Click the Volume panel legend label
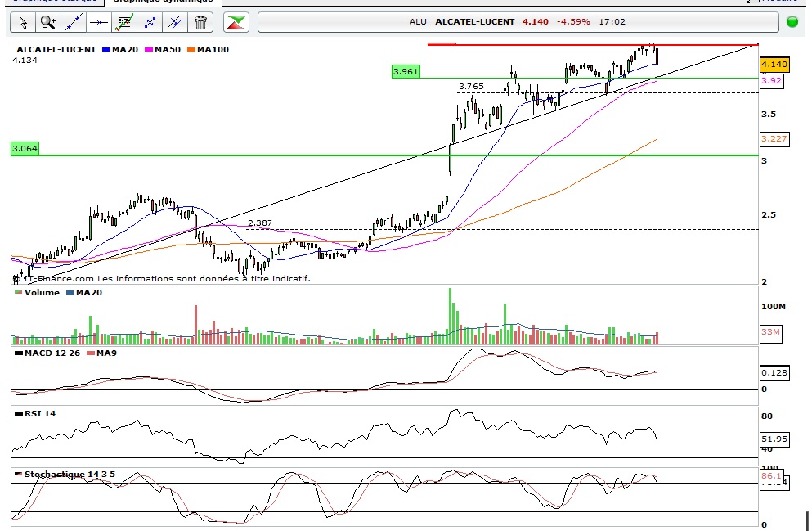This screenshot has height=531, width=812. tap(37, 293)
